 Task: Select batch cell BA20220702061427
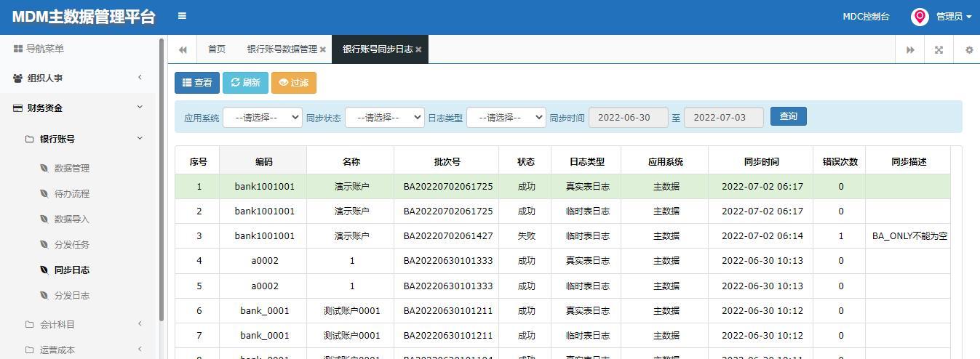coord(448,235)
